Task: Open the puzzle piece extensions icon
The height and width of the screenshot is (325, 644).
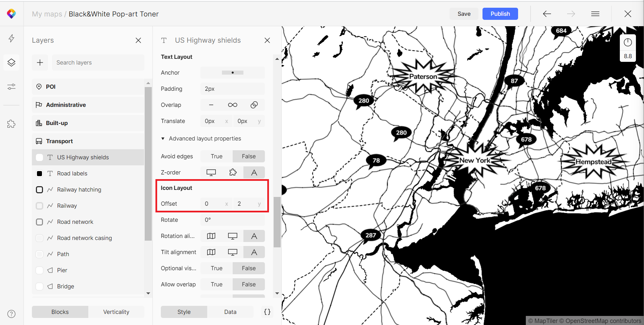Action: [11, 124]
